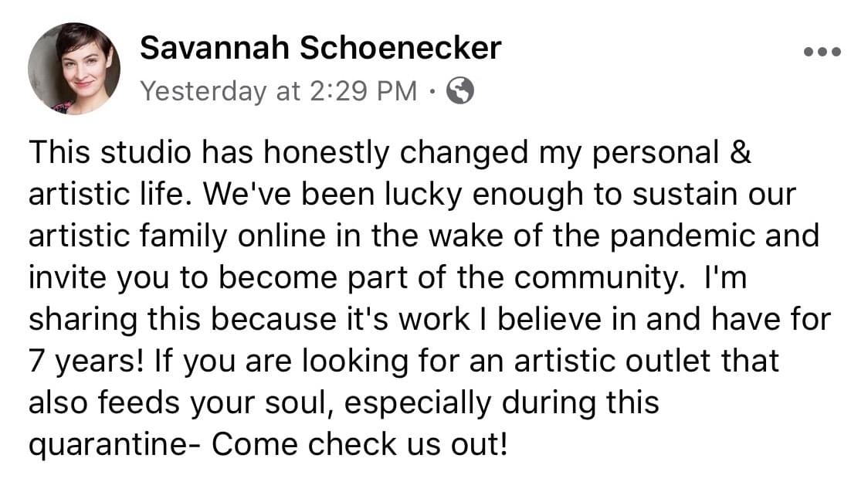Open the three-dot post options menu
Screen dimensions: 868x482
click(x=822, y=53)
